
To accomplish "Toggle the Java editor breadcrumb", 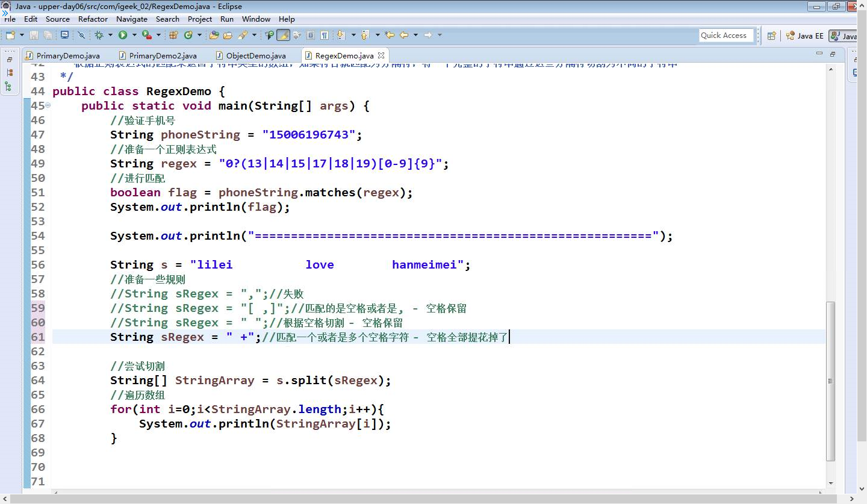I will pos(269,35).
